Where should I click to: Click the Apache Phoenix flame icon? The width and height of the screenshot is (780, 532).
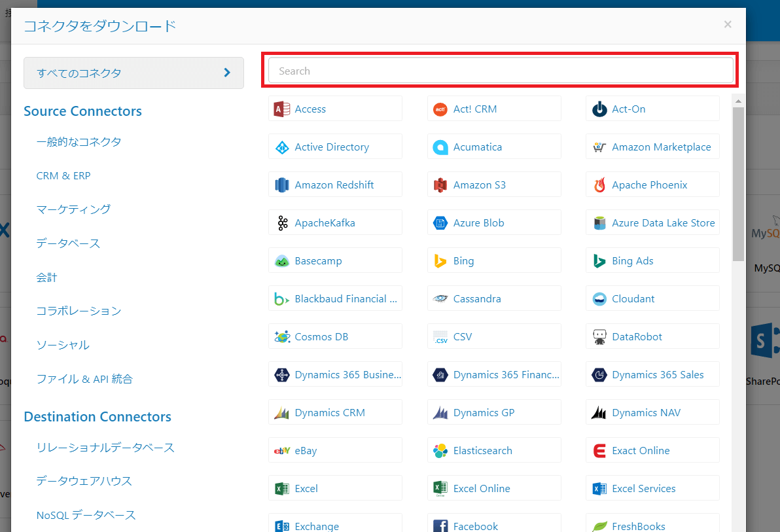(x=599, y=185)
